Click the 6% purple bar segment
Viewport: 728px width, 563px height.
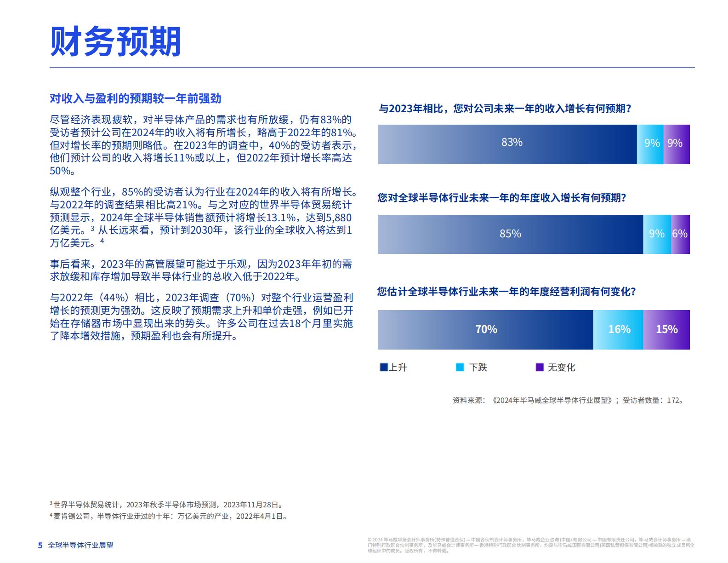click(x=680, y=234)
